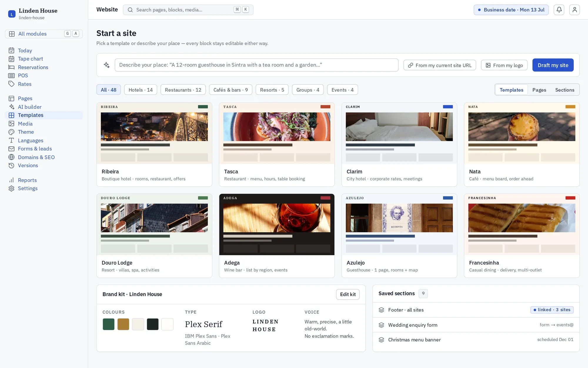Image resolution: width=588 pixels, height=368 pixels.
Task: Open the user account icon
Action: coord(574,10)
